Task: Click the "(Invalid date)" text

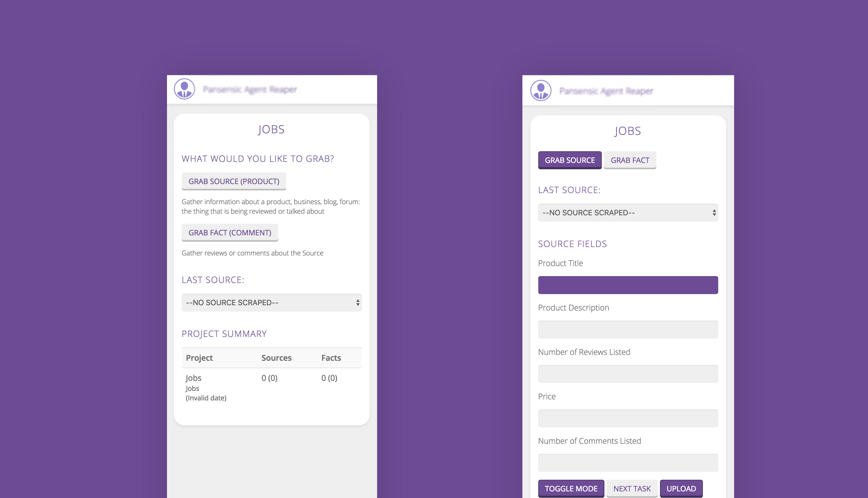Action: click(x=206, y=398)
